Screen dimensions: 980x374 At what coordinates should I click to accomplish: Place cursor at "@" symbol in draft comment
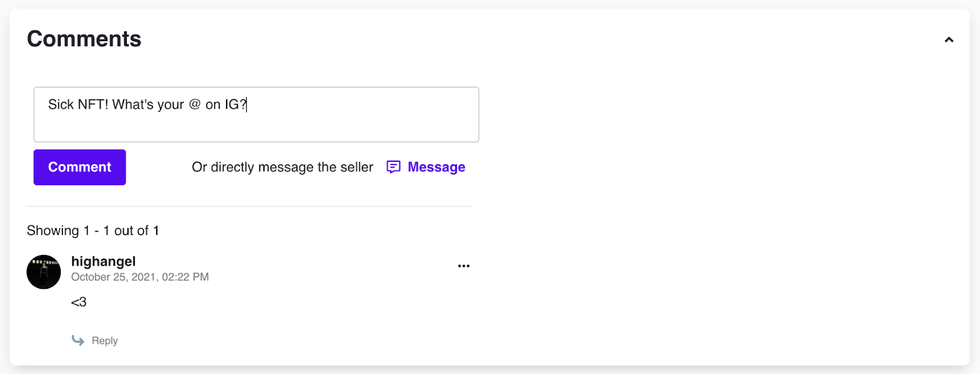click(195, 105)
